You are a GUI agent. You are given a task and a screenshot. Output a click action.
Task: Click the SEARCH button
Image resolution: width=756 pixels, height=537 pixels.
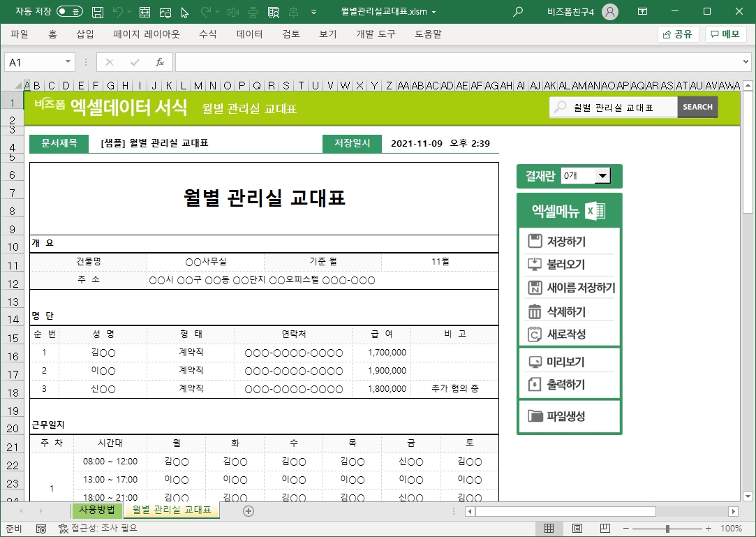tap(697, 107)
